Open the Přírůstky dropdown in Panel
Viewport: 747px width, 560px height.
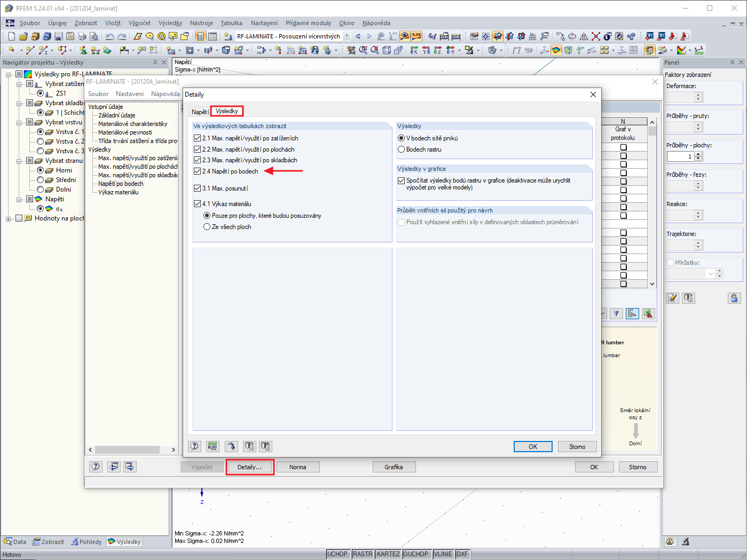click(711, 273)
